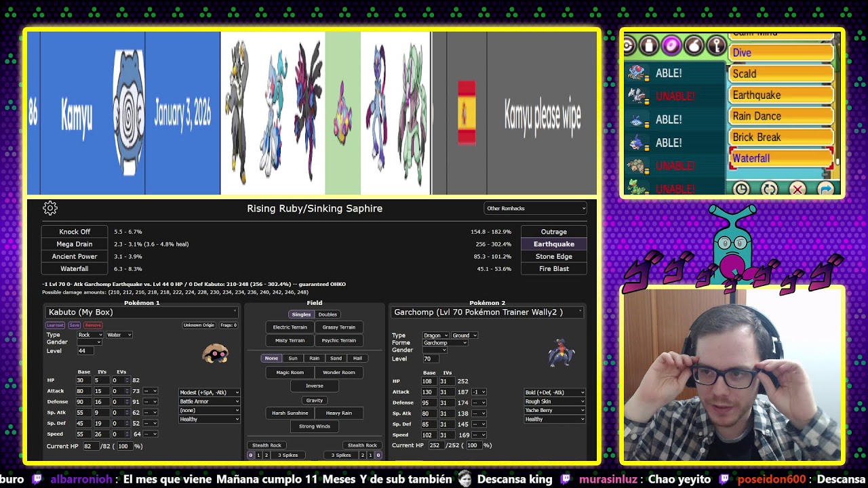Image resolution: width=868 pixels, height=488 pixels.
Task: Open Kabuto's Rock type dropdown
Action: point(90,335)
